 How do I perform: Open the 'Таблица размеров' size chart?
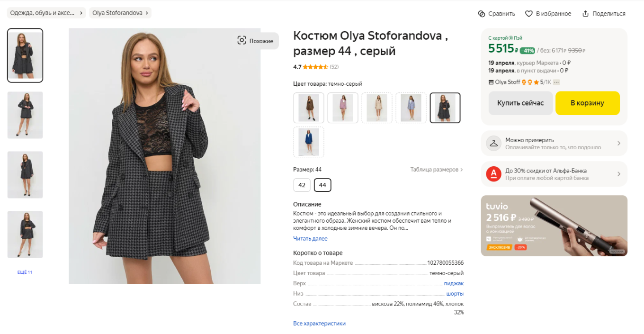(436, 170)
